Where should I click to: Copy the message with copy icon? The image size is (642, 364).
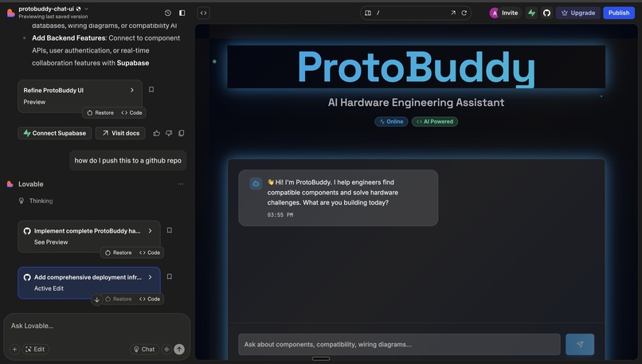(x=181, y=133)
